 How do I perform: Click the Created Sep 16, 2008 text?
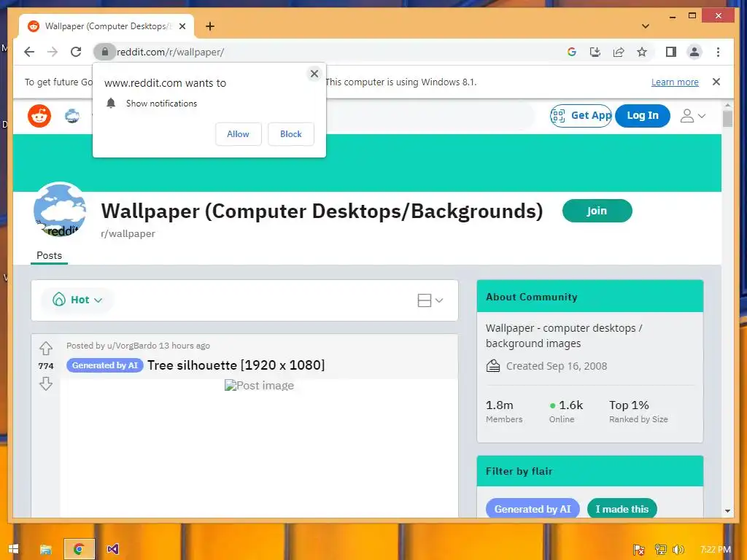[557, 366]
